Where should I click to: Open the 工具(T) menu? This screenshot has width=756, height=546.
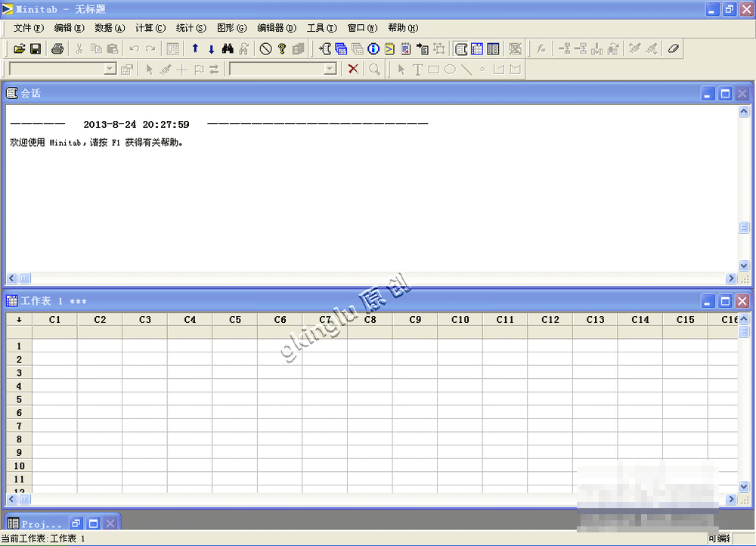point(322,28)
